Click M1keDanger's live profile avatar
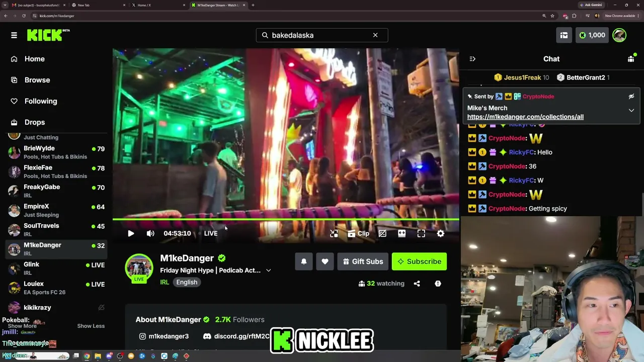This screenshot has height=362, width=644. 139,268
